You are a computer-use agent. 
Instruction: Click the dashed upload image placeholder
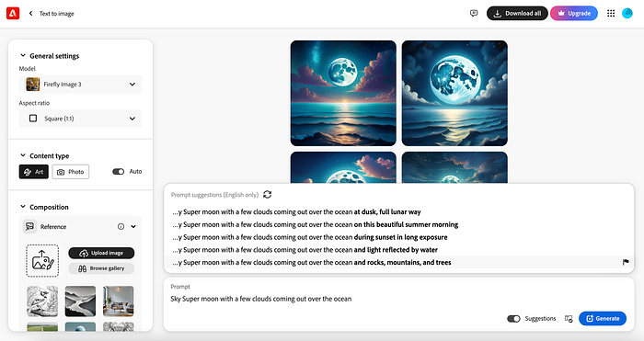pyautogui.click(x=42, y=260)
